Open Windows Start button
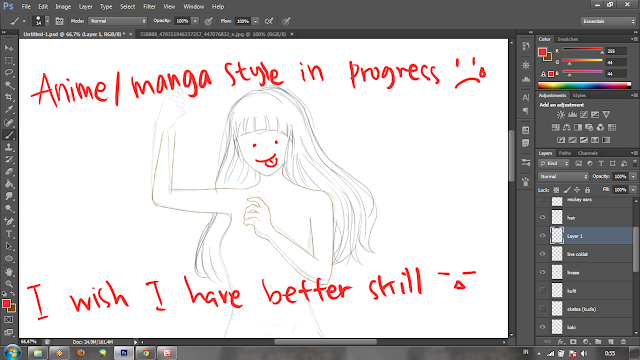 pos(12,352)
